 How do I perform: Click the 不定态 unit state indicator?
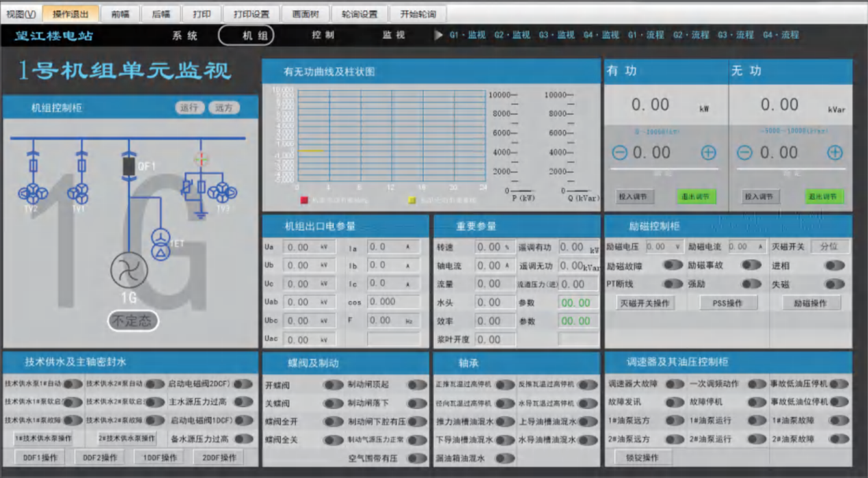click(133, 319)
